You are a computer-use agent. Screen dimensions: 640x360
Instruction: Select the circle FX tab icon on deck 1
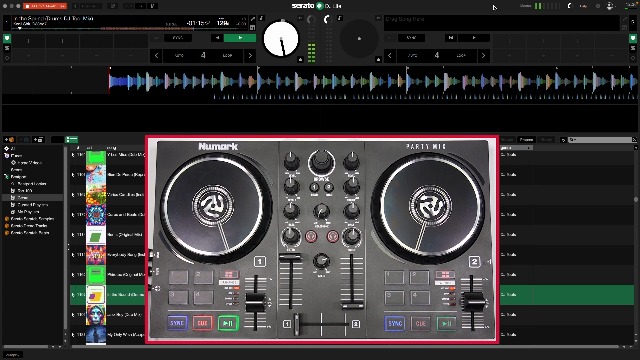coord(7,58)
